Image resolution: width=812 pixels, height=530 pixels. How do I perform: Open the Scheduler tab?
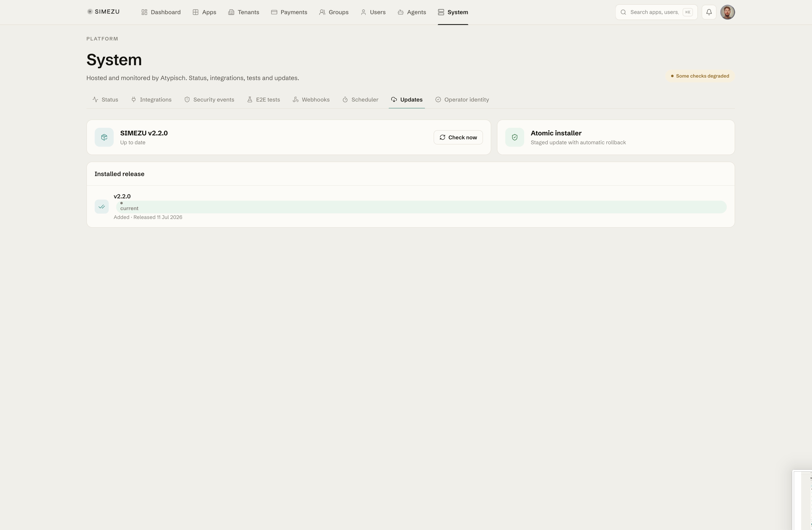[360, 100]
